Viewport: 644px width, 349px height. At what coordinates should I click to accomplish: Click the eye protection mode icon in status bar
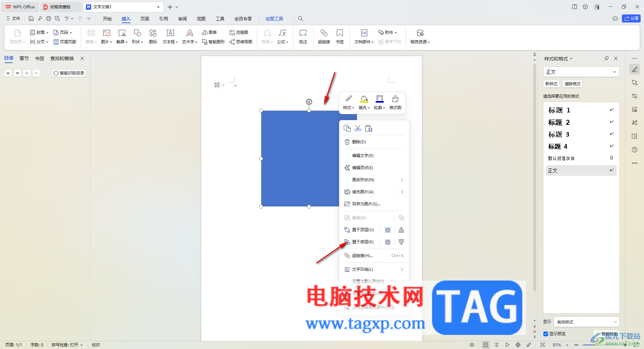[x=472, y=345]
